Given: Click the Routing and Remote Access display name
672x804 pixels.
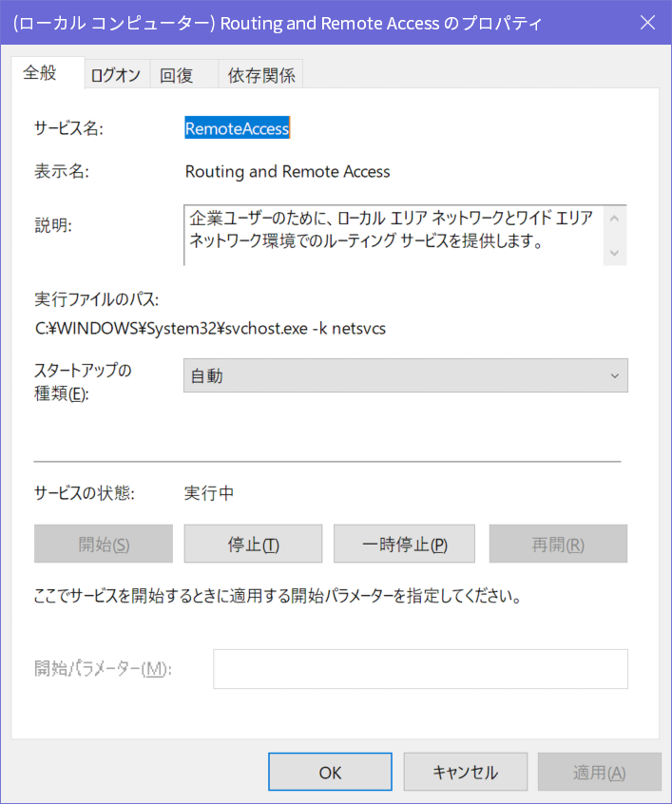Looking at the screenshot, I should click(287, 172).
